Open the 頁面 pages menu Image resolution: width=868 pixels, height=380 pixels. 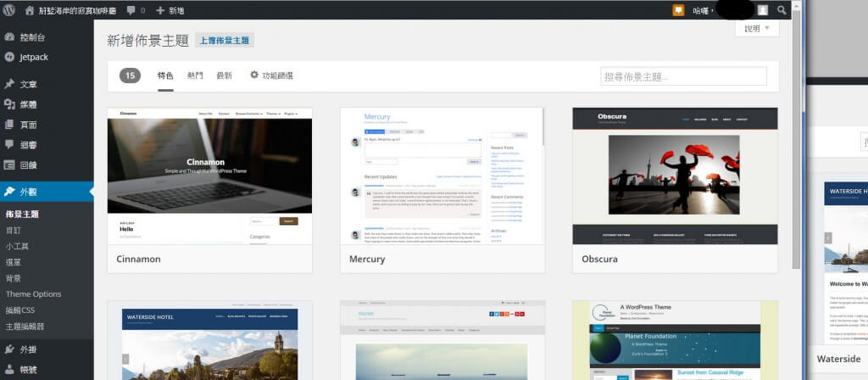[x=28, y=125]
